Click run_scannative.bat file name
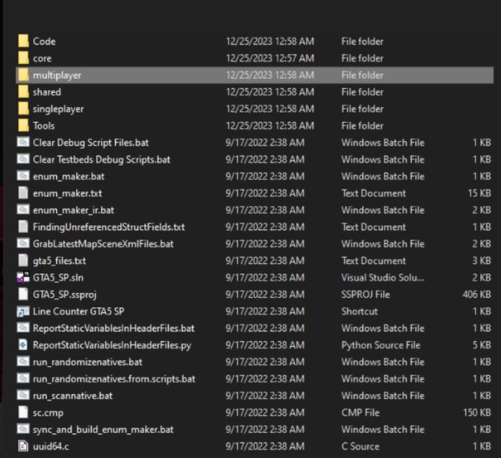 (x=73, y=396)
